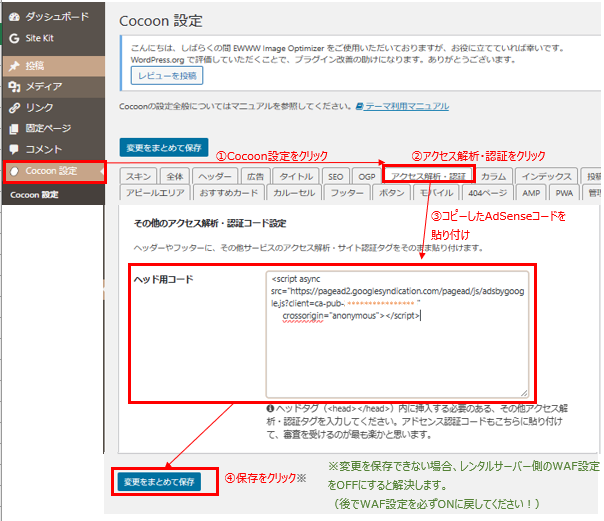This screenshot has height=521, width=604.
Task: Click the text area resize handle
Action: (523, 393)
